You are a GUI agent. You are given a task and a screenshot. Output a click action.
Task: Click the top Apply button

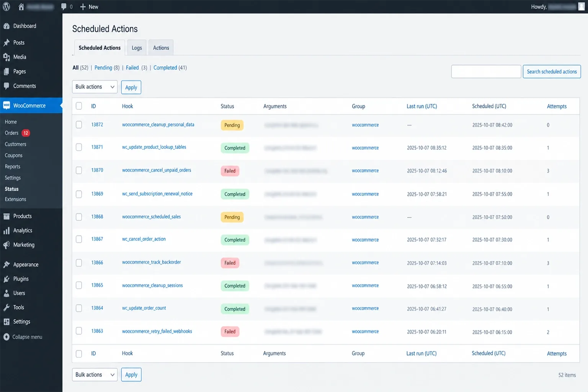(x=131, y=87)
